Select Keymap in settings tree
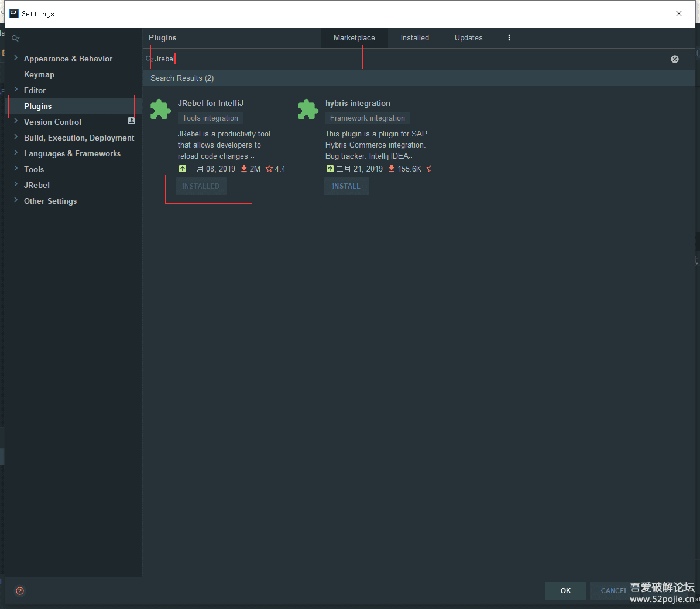The height and width of the screenshot is (609, 700). tap(39, 74)
